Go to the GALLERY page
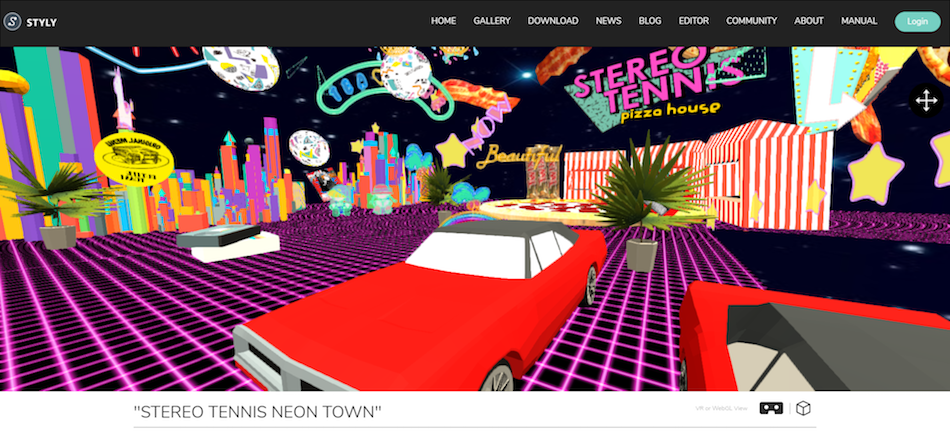This screenshot has height=438, width=950. [x=492, y=21]
